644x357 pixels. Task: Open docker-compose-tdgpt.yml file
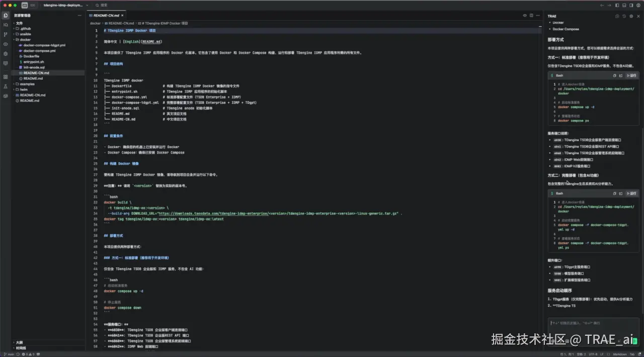coord(44,45)
